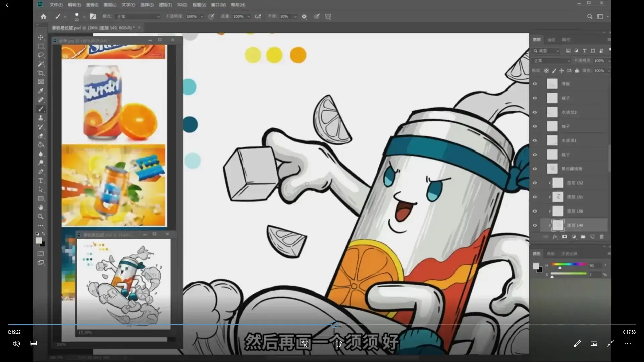Hide the 滑板 layer
This screenshot has height=362, width=644.
click(x=535, y=84)
